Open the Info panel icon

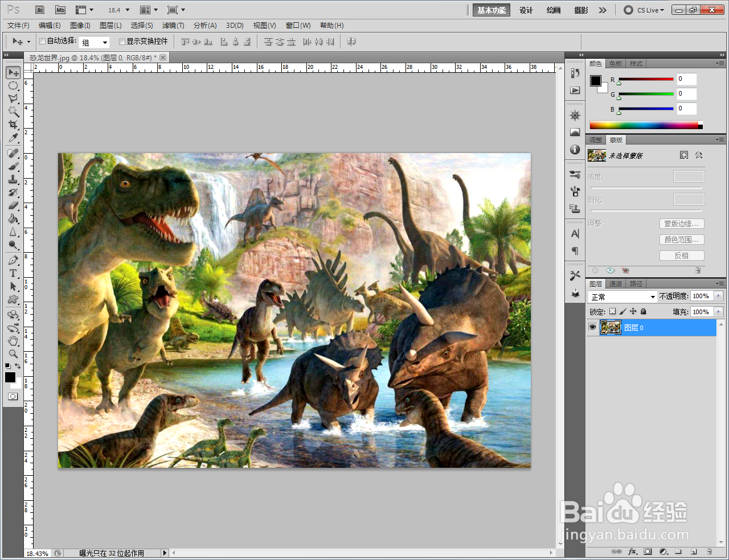(575, 150)
